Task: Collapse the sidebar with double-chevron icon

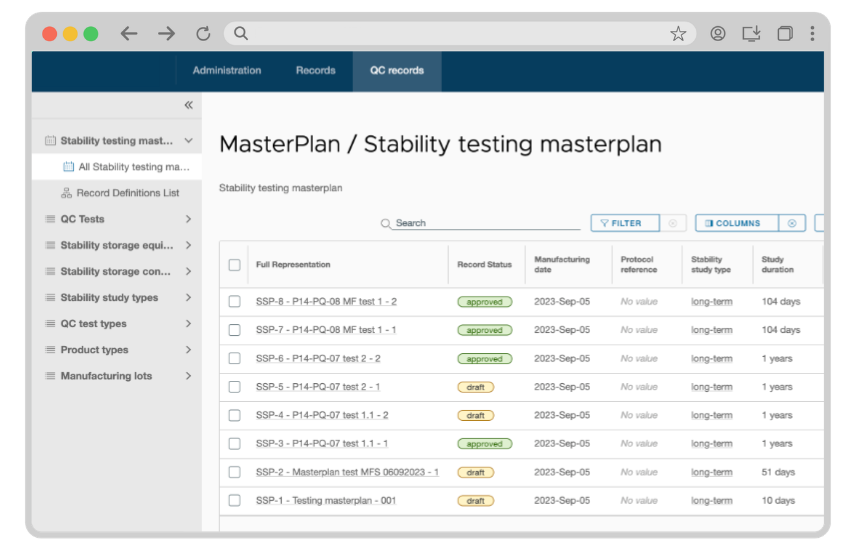Action: coord(188,105)
